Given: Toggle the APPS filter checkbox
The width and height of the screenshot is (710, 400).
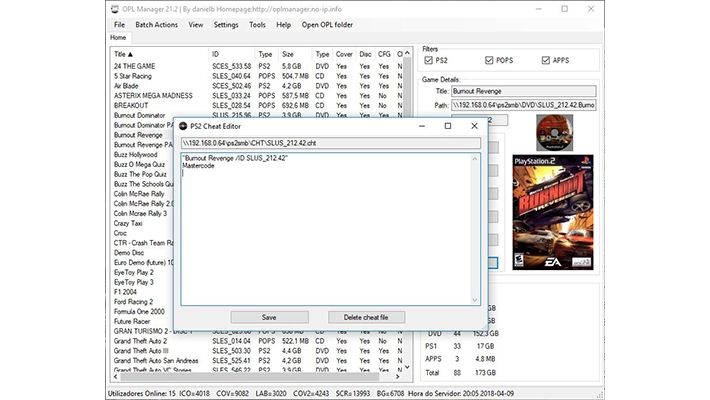Looking at the screenshot, I should (546, 60).
